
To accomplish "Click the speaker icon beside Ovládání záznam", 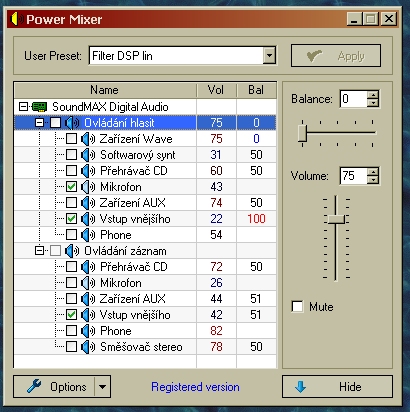I will point(72,251).
